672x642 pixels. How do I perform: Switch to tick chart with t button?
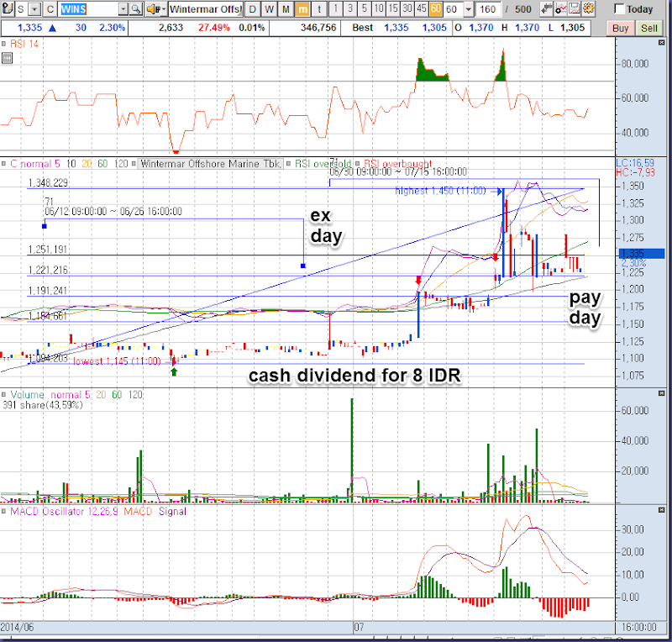pos(319,9)
